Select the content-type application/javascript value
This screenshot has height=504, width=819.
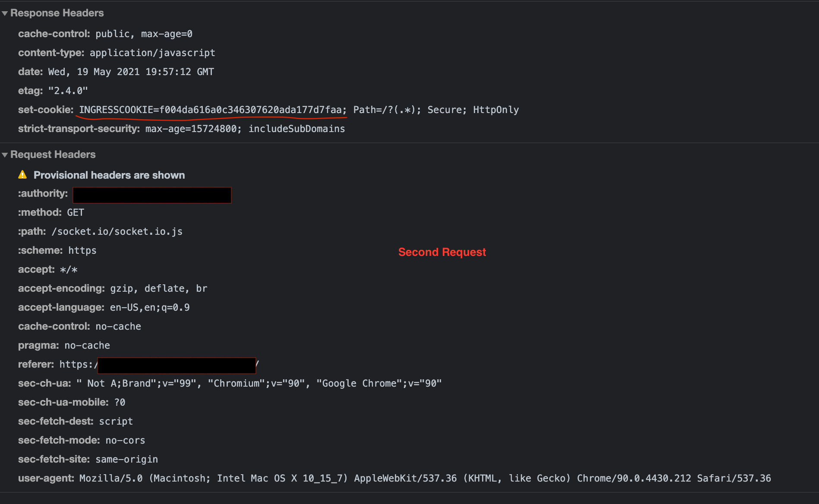(152, 53)
